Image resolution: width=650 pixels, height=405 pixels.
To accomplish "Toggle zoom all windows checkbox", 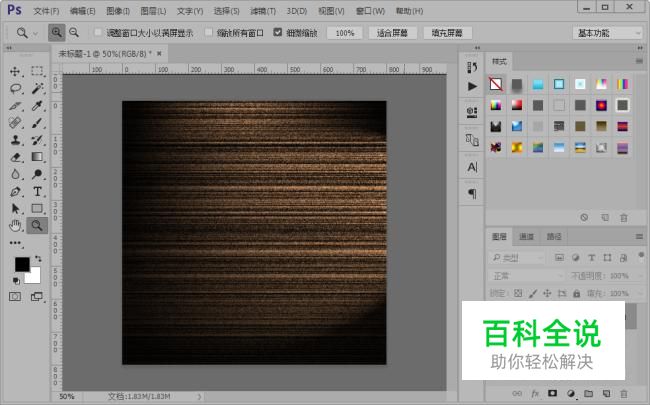I will 209,32.
